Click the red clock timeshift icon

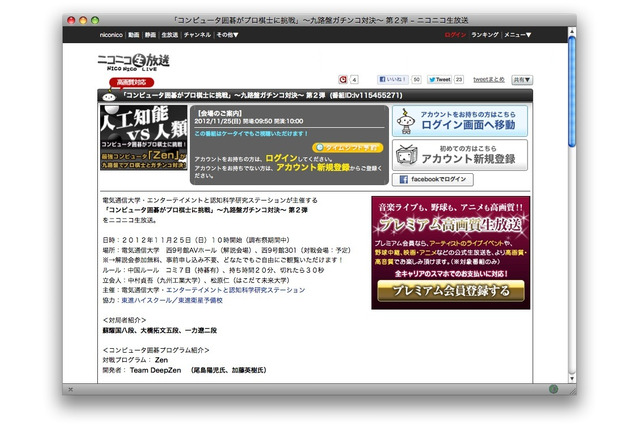[343, 78]
